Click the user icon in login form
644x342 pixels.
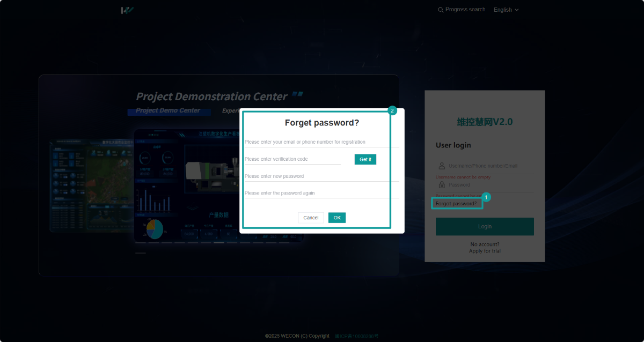coord(442,166)
